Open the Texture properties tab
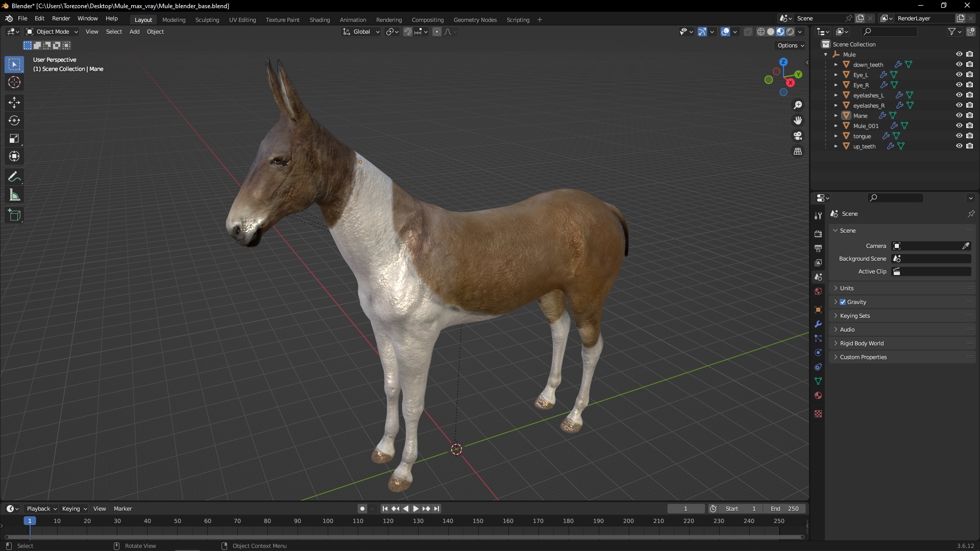The height and width of the screenshot is (551, 980). coord(818,414)
